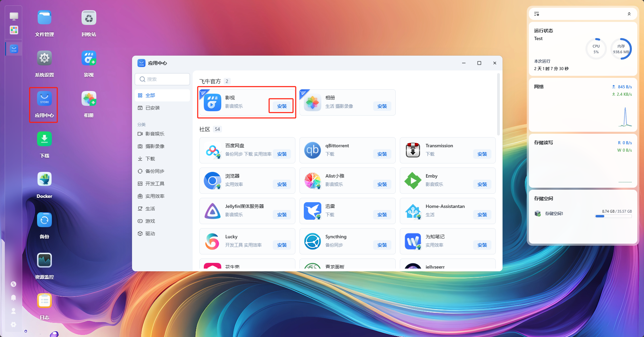Switch to the 已安装 list
The width and height of the screenshot is (644, 337).
[x=162, y=108]
